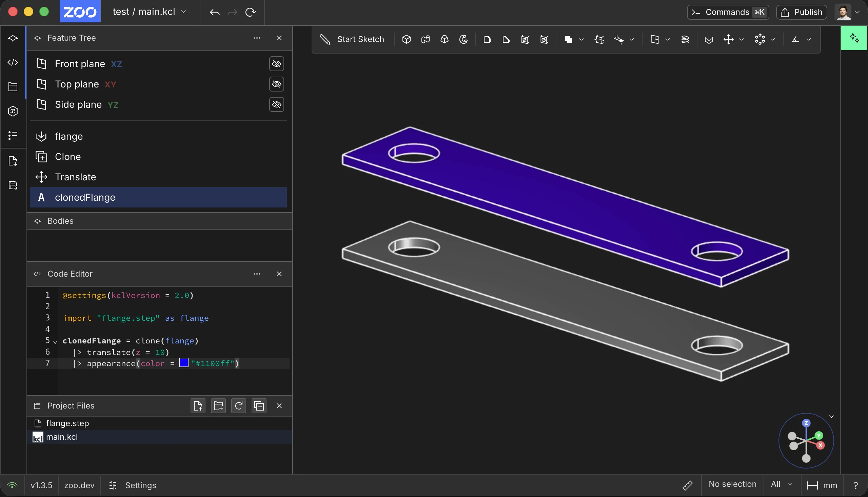The width and height of the screenshot is (868, 497).
Task: Click the measure ruler icon in status bar
Action: point(687,485)
